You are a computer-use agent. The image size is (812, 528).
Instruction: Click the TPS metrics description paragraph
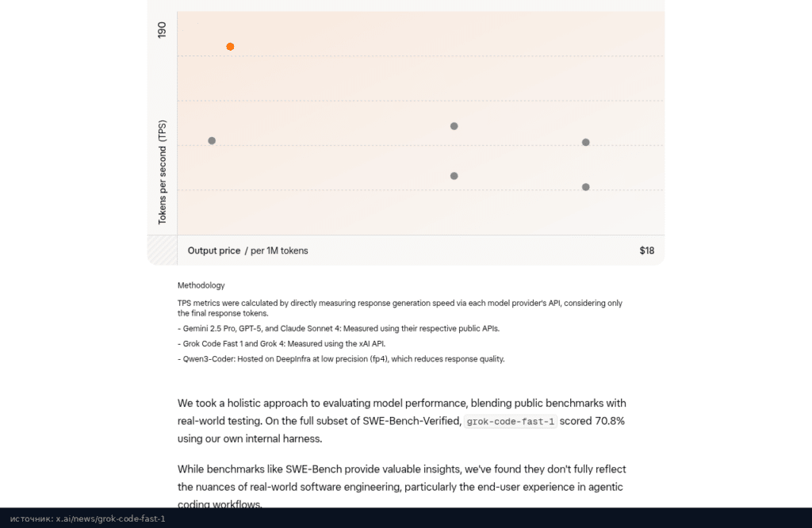tap(400, 308)
